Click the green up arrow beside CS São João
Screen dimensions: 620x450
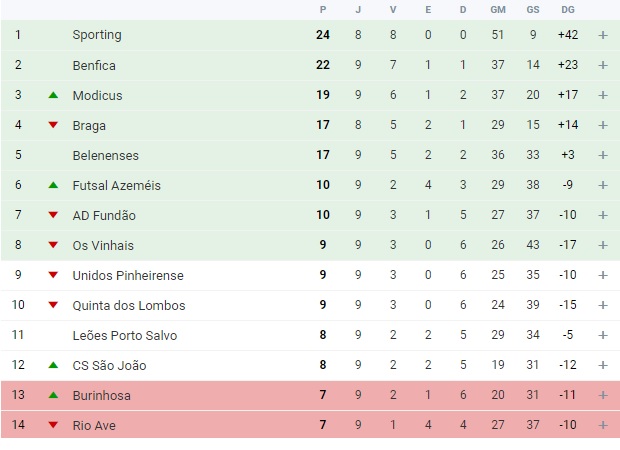[x=53, y=366]
